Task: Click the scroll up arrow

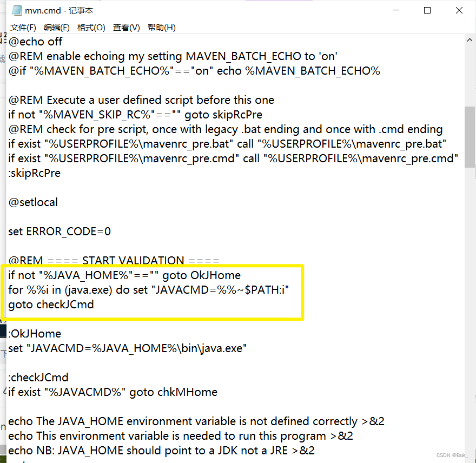Action: [x=470, y=40]
